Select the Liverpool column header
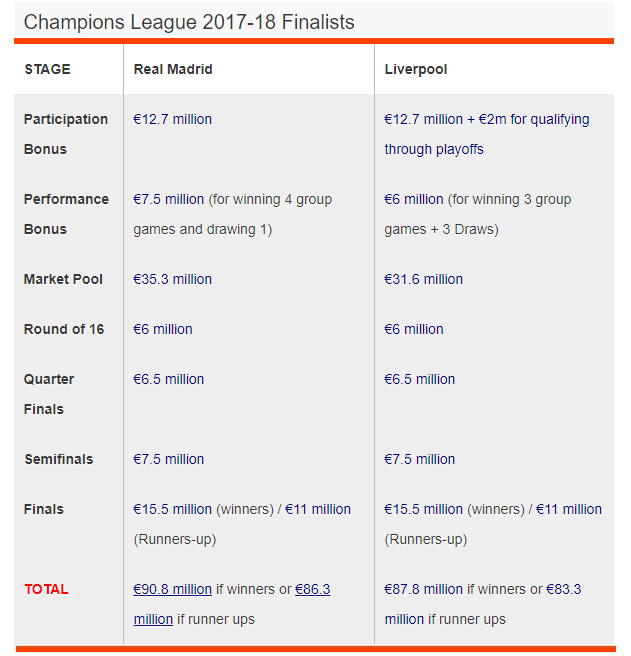The height and width of the screenshot is (656, 631). (416, 69)
